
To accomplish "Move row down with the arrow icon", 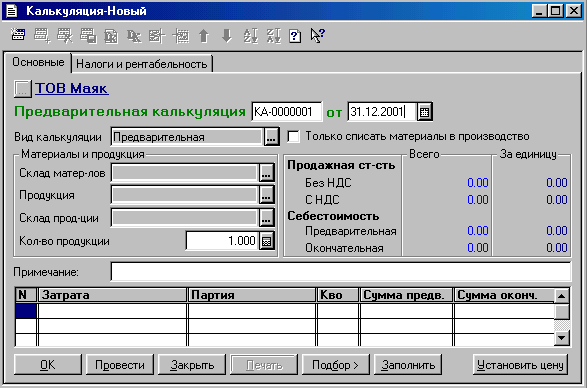I will (227, 36).
